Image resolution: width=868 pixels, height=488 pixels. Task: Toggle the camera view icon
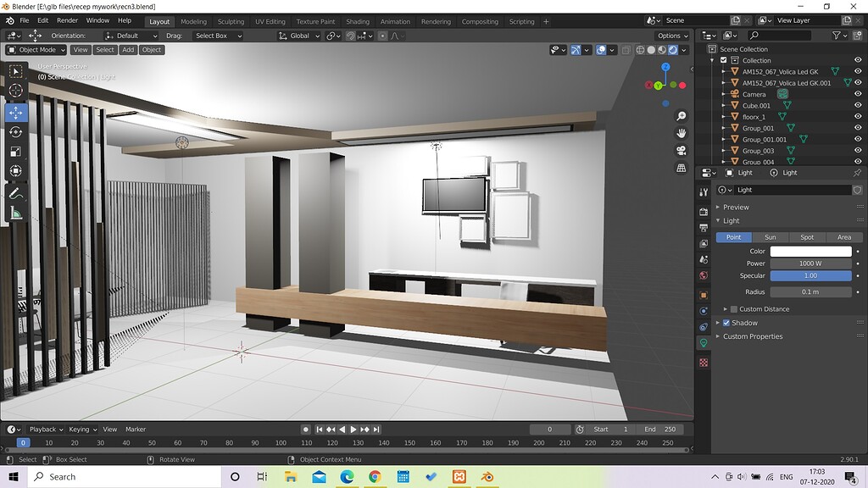pyautogui.click(x=682, y=151)
